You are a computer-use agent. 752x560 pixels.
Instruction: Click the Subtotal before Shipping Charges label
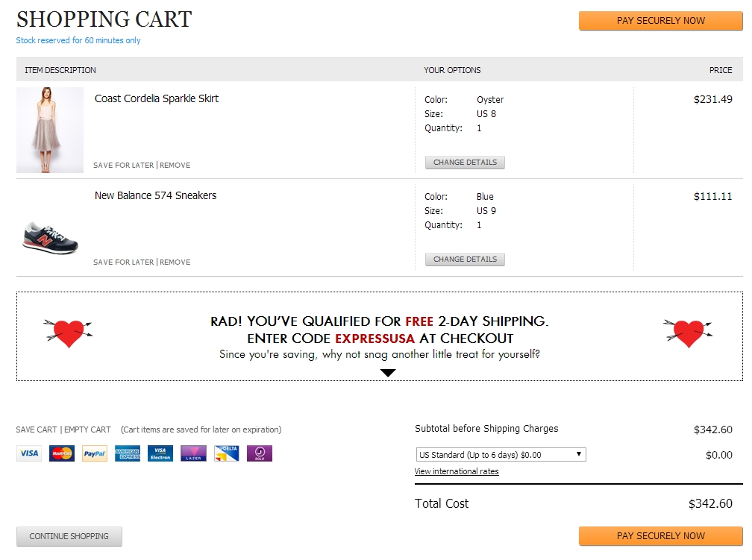[x=486, y=429]
